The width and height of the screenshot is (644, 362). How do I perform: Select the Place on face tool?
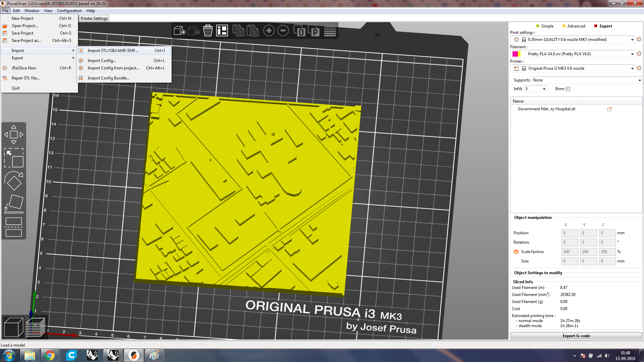pos(14,203)
